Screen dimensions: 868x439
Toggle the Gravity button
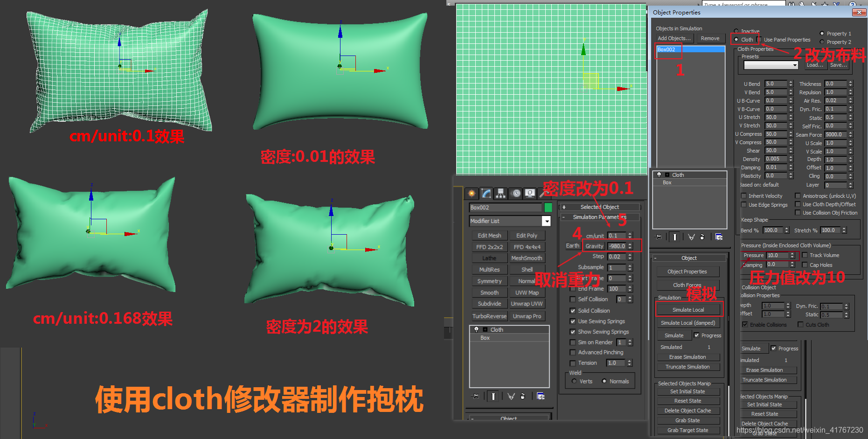tap(594, 246)
